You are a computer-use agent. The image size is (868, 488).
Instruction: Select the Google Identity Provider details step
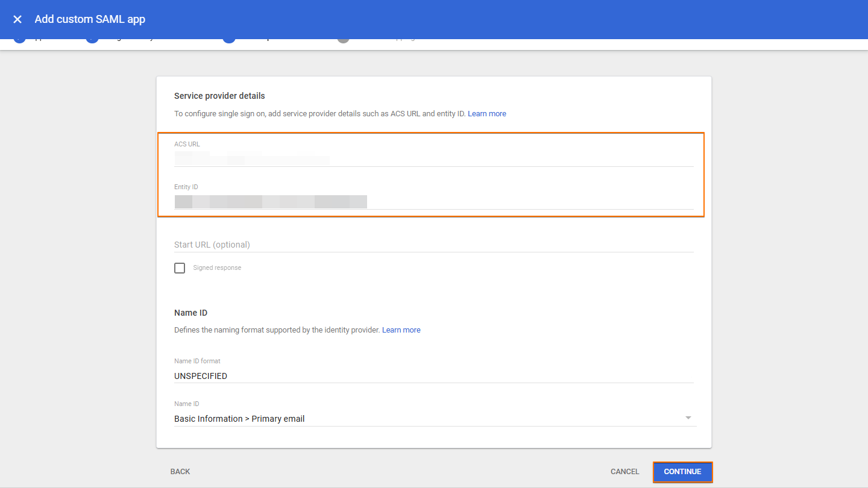92,37
